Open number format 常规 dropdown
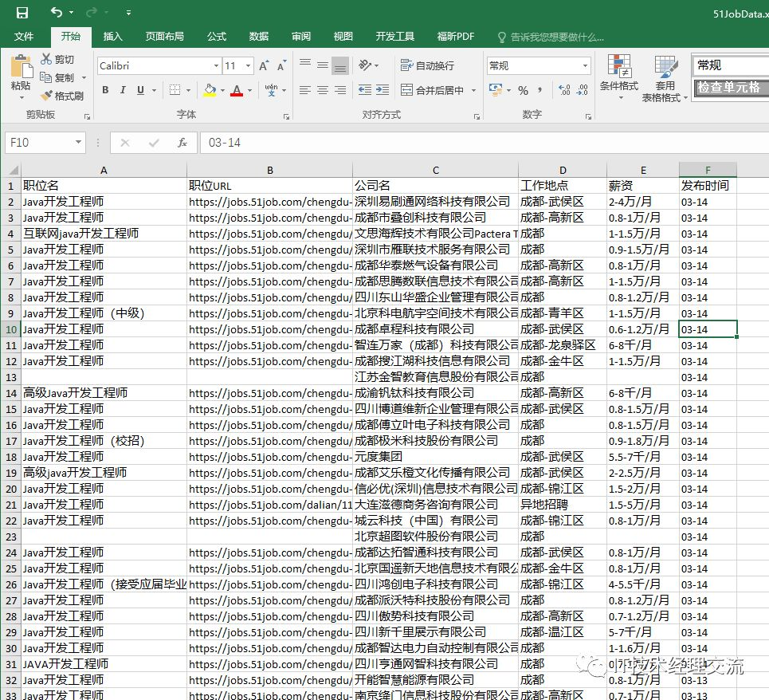Screen dimensions: 769x700 585,65
